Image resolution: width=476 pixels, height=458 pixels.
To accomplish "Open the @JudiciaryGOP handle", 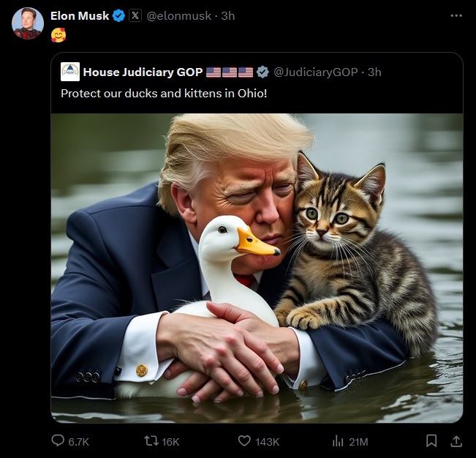I will tap(315, 72).
